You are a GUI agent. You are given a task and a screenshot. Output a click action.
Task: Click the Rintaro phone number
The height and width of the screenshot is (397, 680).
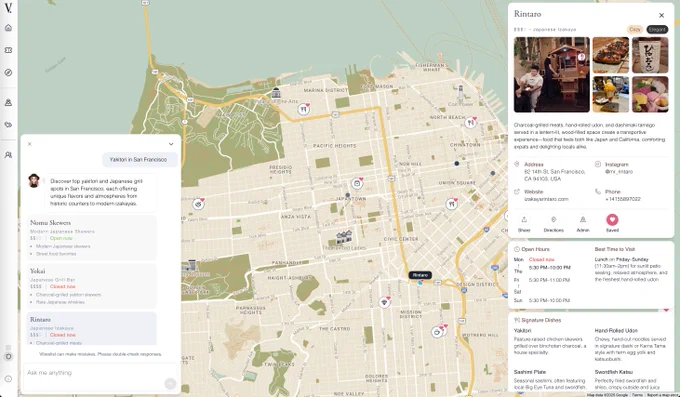coord(623,199)
